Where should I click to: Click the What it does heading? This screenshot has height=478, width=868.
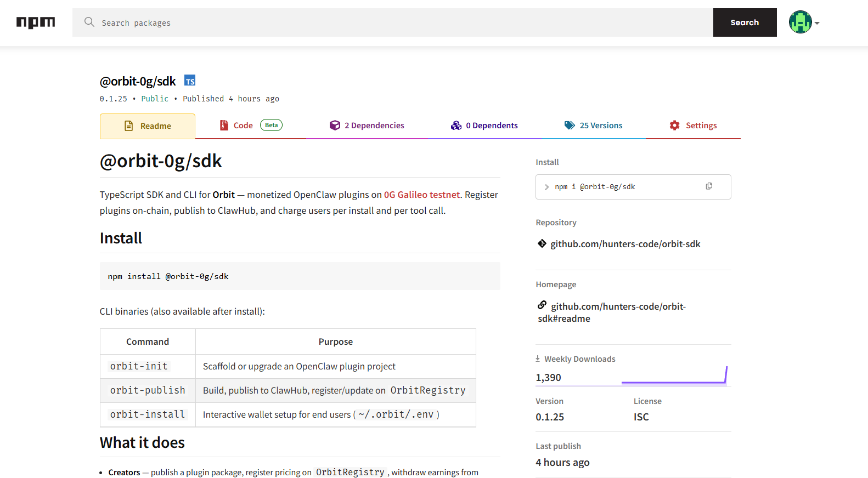142,443
